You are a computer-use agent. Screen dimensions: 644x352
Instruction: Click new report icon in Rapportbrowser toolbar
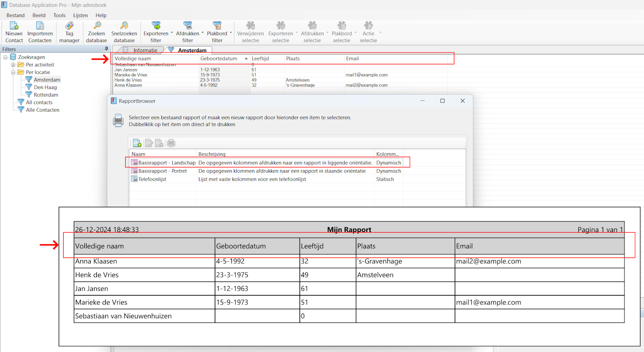click(x=137, y=143)
